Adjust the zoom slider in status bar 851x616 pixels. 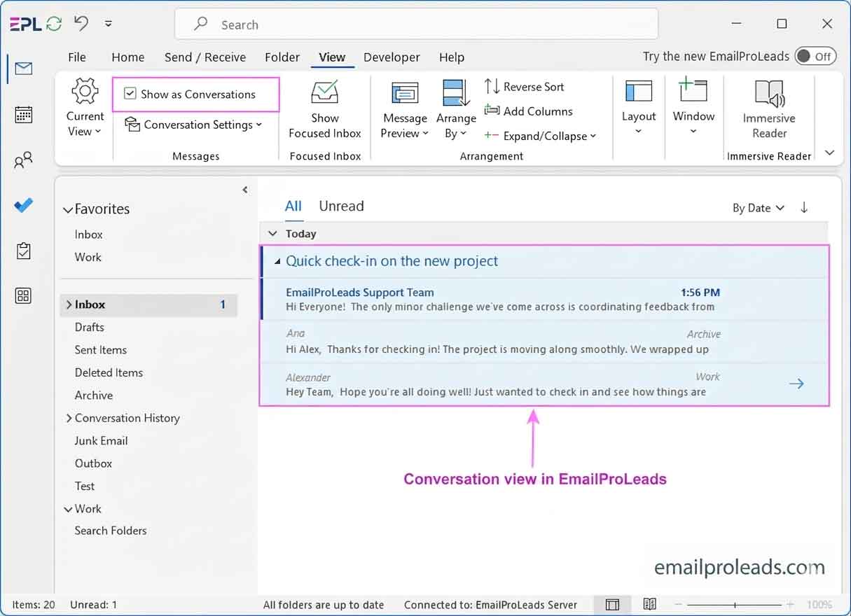[734, 604]
